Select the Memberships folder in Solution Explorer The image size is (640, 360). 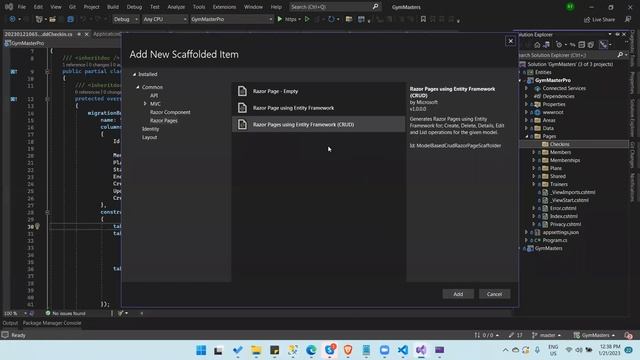(564, 160)
